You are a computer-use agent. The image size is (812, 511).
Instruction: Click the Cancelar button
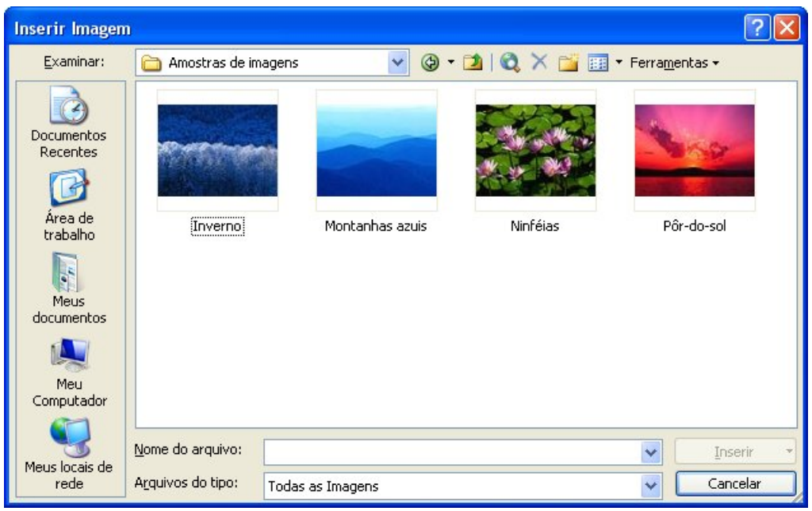(734, 483)
